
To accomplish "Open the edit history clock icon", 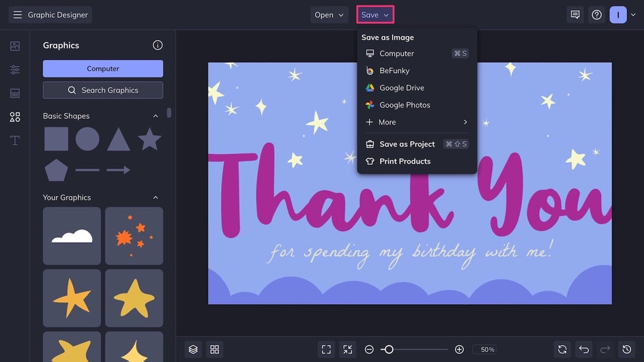I will pos(626,349).
